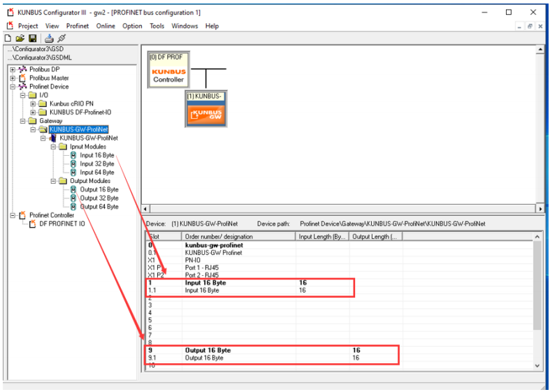Collapse the Gateway folder node
This screenshot has height=392, width=550.
(x=23, y=121)
